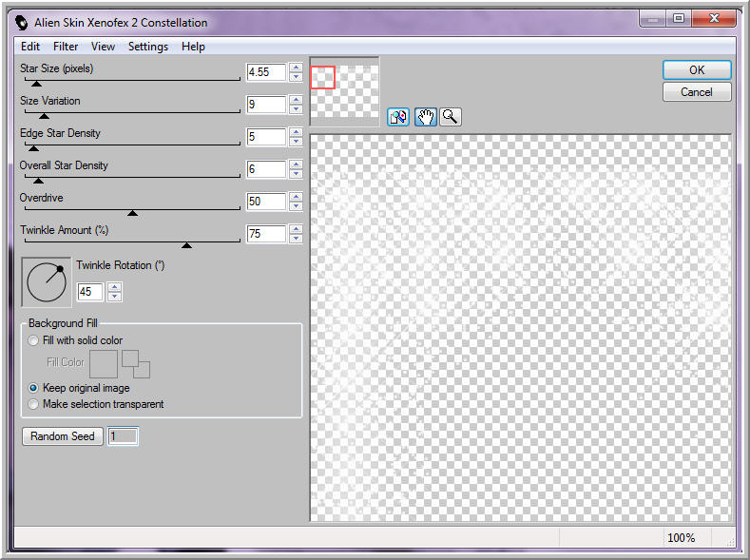
Task: Select the magnifier zoom tool
Action: coord(450,117)
